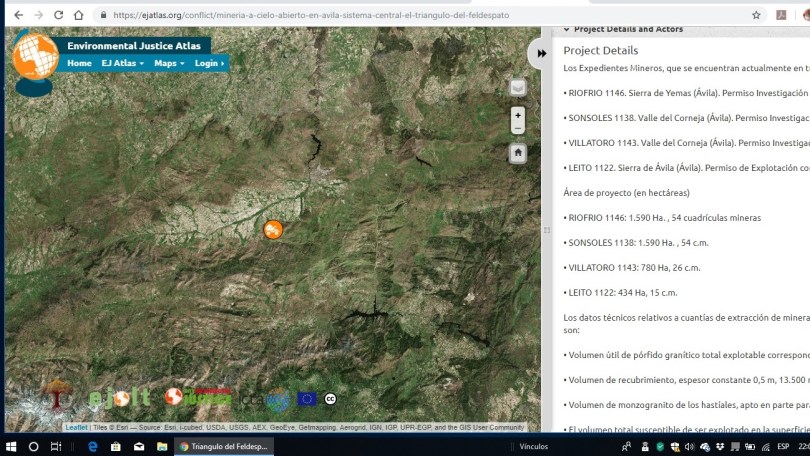The height and width of the screenshot is (456, 810).
Task: Open the Leaflet attribution link
Action: pos(76,428)
